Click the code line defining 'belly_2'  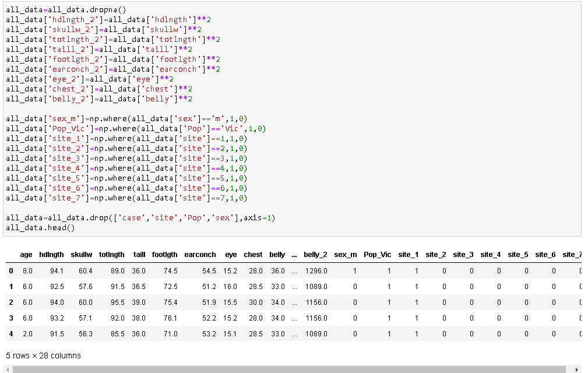click(x=99, y=99)
